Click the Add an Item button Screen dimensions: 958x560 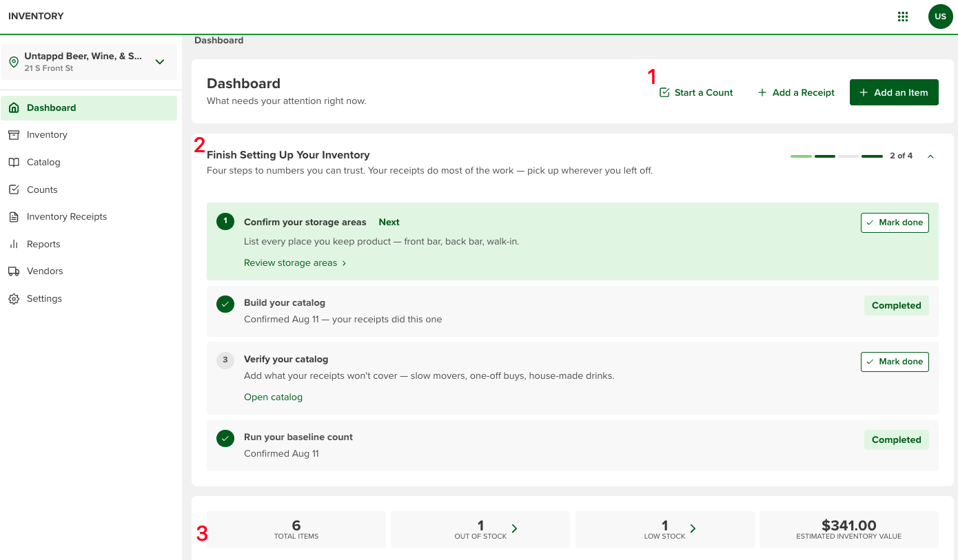coord(894,92)
